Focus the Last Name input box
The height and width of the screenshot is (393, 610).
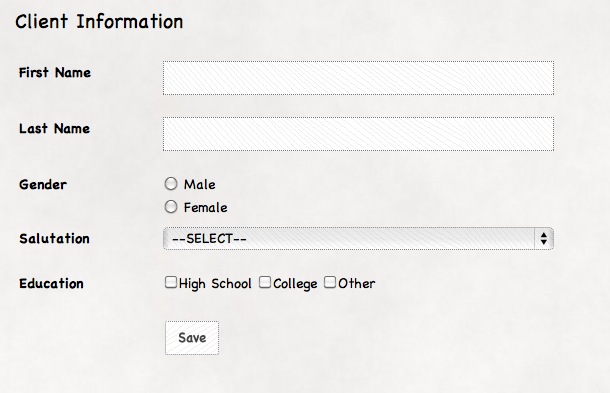[358, 134]
